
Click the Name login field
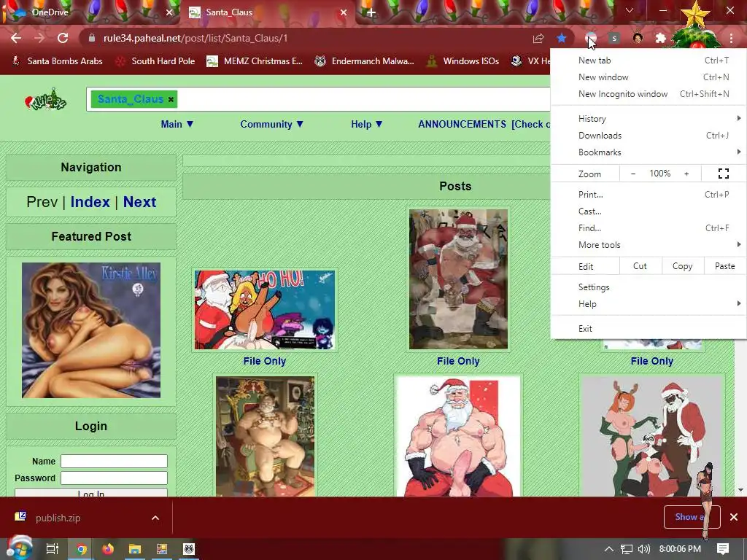click(x=114, y=461)
